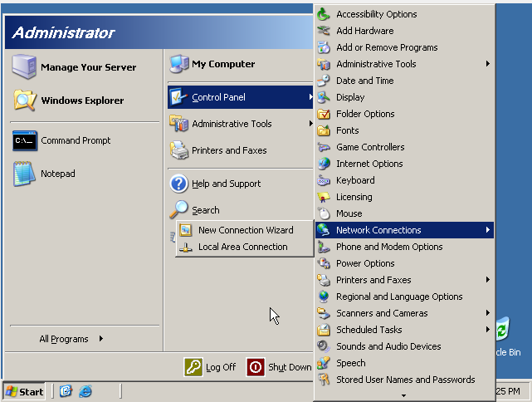Open Local Area Connection
Viewport: 532px width, 402px height.
pyautogui.click(x=245, y=247)
